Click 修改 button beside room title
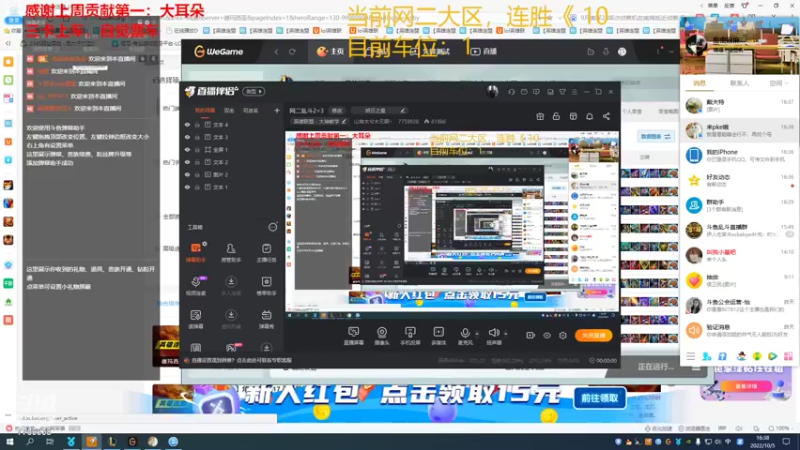This screenshot has width=800, height=450. tap(337, 110)
